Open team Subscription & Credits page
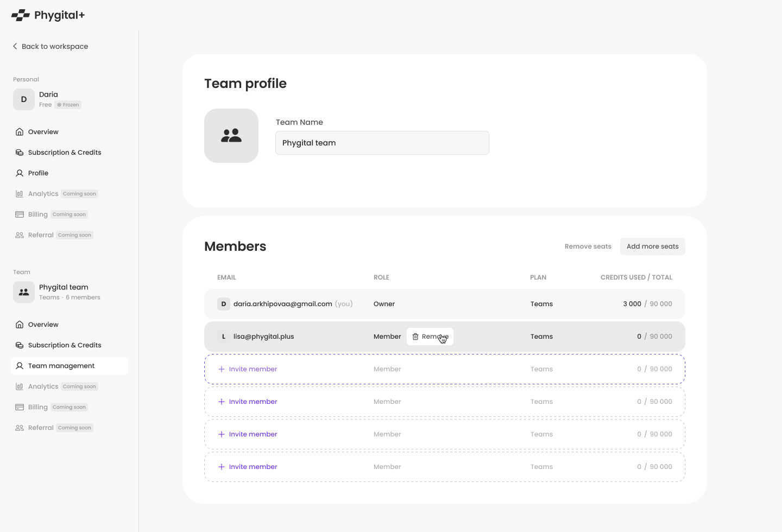 (64, 345)
